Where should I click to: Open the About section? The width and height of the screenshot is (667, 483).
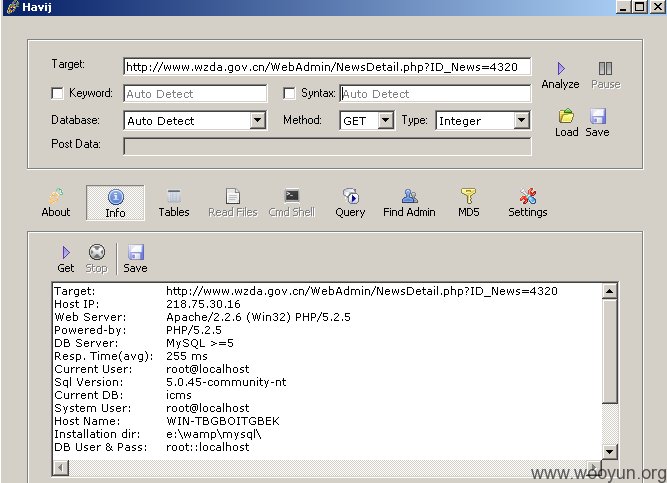click(x=56, y=203)
